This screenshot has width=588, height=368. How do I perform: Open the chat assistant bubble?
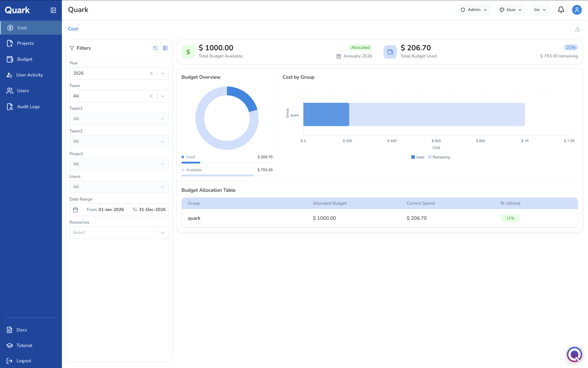pyautogui.click(x=574, y=354)
